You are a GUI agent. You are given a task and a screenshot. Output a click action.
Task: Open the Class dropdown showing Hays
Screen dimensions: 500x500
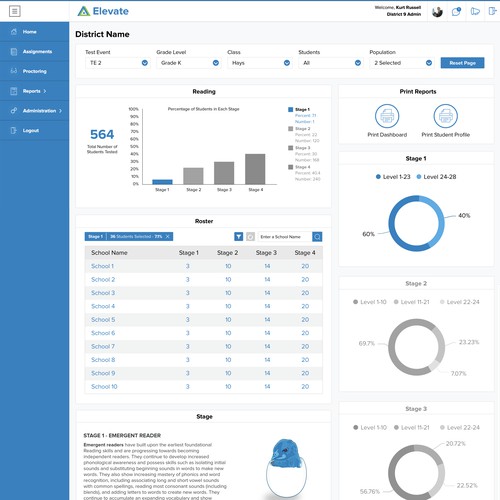[x=260, y=63]
